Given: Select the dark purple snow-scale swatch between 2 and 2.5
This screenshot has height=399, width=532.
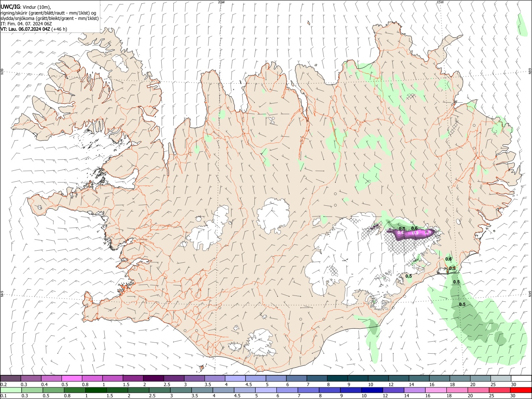Looking at the screenshot, I should pyautogui.click(x=153, y=378).
